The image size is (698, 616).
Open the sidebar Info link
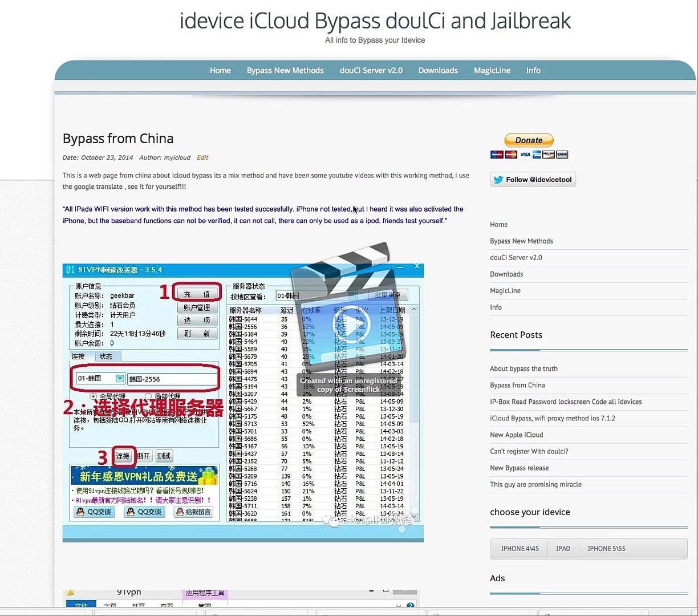496,307
